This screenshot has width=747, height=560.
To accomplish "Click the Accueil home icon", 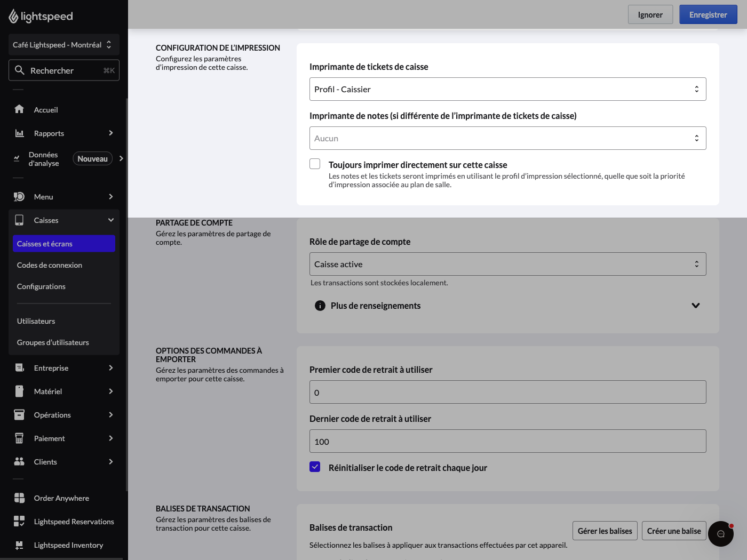I will point(19,109).
